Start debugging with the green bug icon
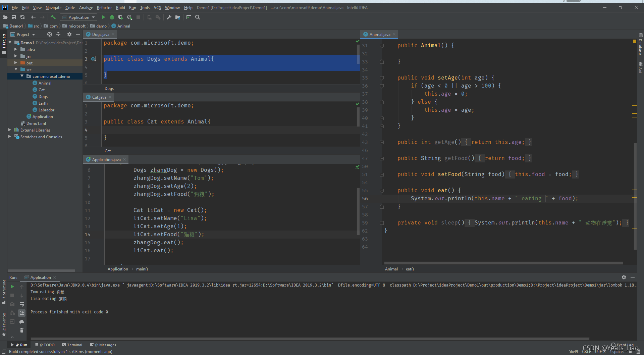The image size is (644, 355). click(x=112, y=17)
